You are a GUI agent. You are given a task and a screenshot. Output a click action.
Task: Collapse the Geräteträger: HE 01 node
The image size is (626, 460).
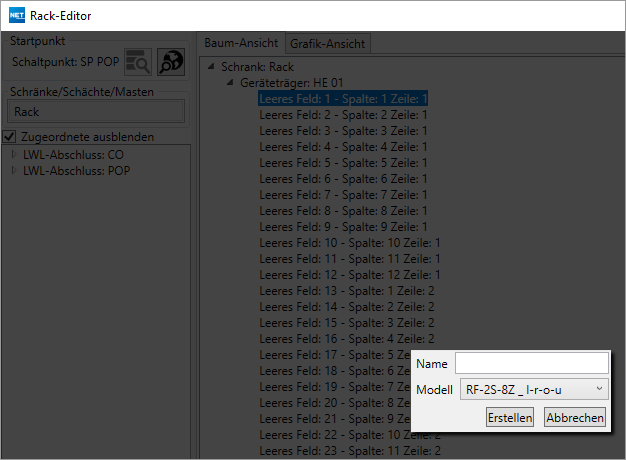click(230, 82)
